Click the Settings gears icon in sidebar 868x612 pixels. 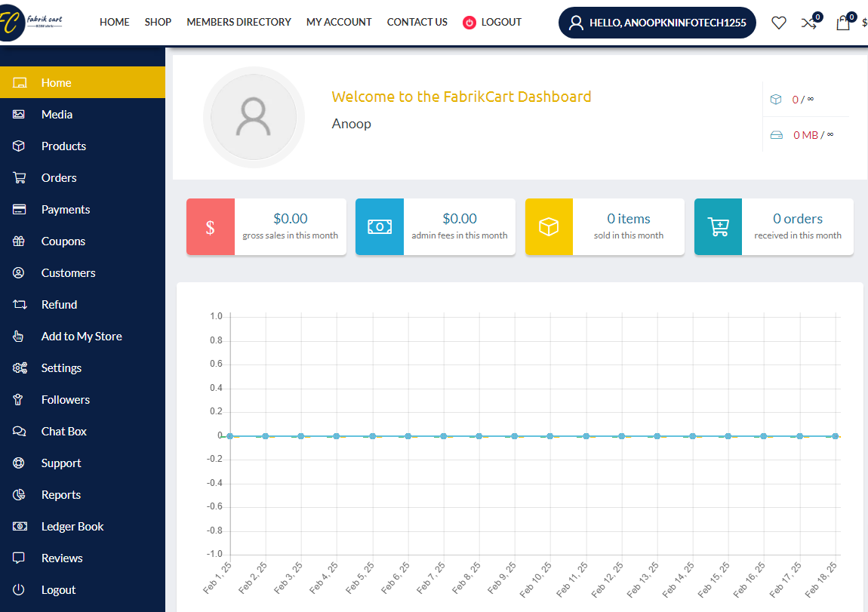(20, 368)
